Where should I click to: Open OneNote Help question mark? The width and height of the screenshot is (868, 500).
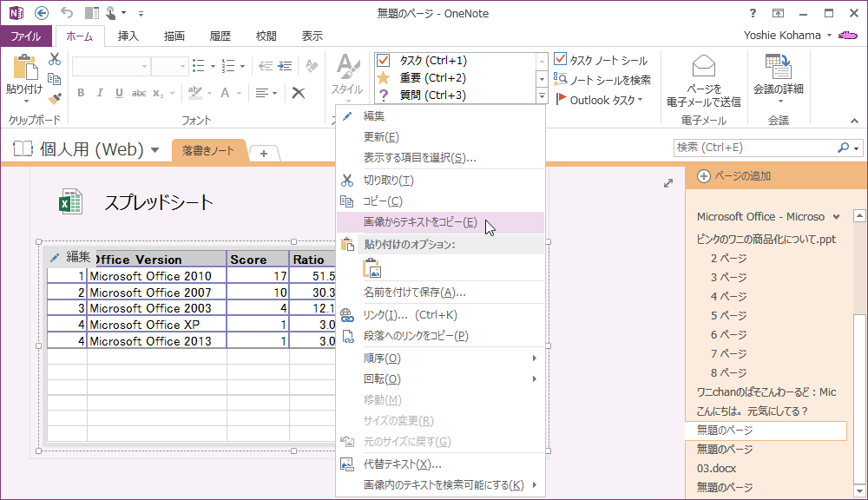tap(753, 13)
